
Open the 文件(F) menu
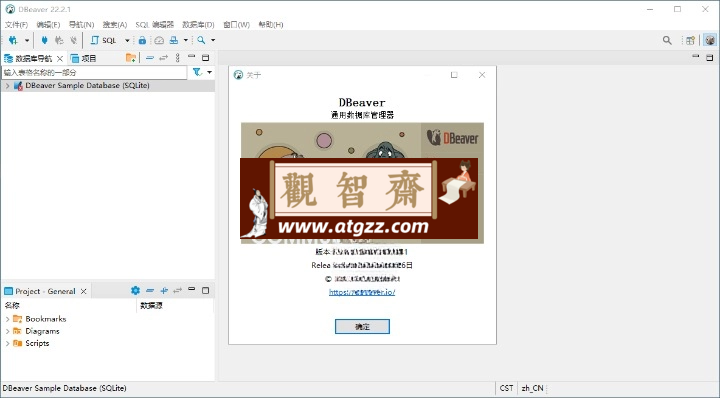point(16,24)
